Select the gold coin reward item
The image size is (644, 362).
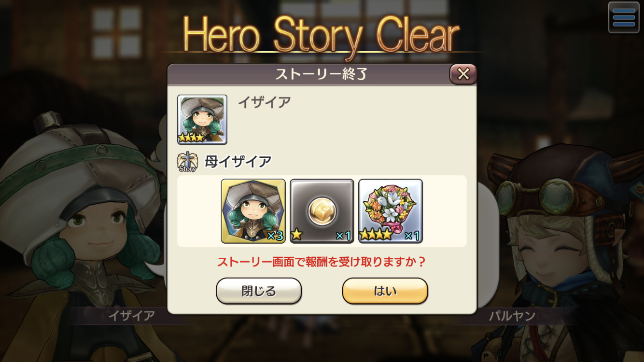coord(322,211)
